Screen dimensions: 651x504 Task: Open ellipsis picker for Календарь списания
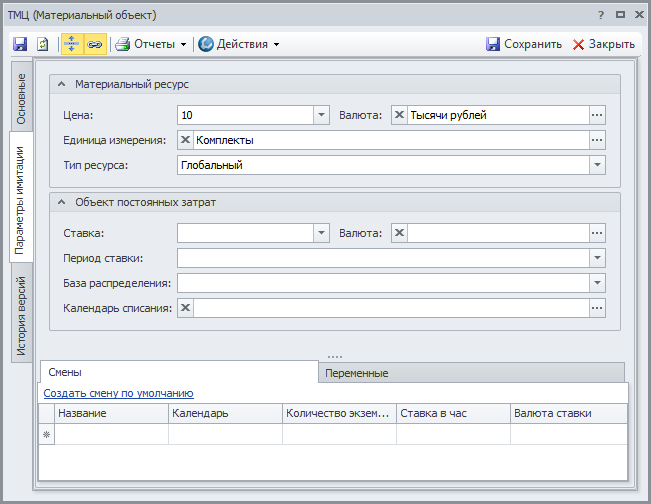click(597, 308)
